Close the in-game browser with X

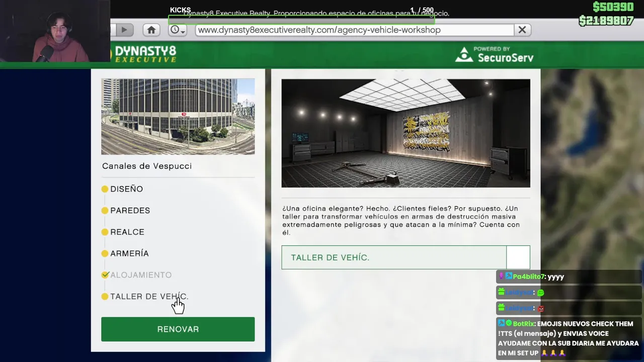(522, 30)
